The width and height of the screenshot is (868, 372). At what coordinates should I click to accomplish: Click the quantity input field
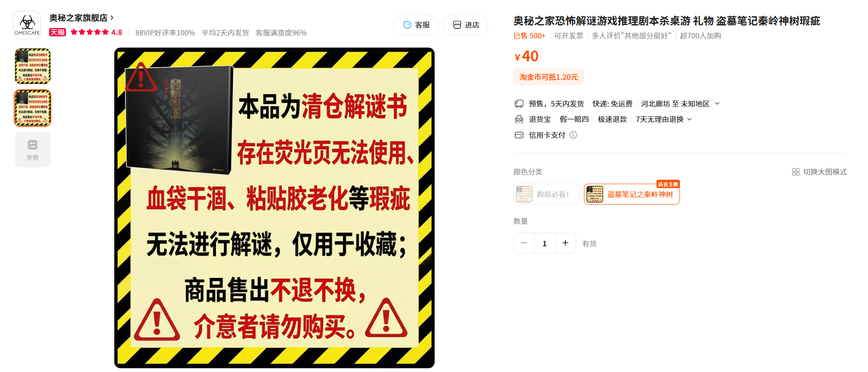pyautogui.click(x=545, y=243)
